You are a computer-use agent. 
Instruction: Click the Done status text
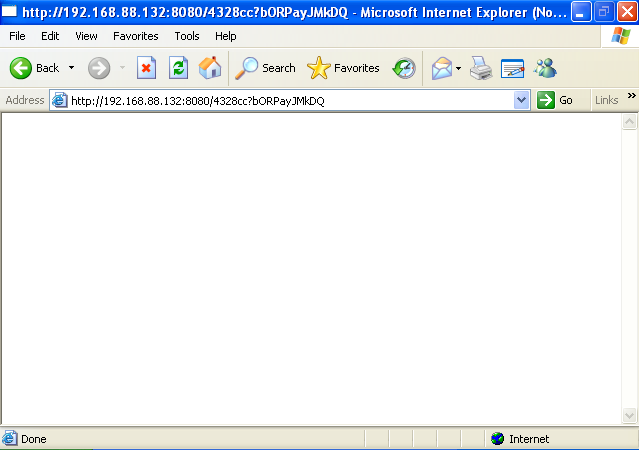(x=33, y=439)
